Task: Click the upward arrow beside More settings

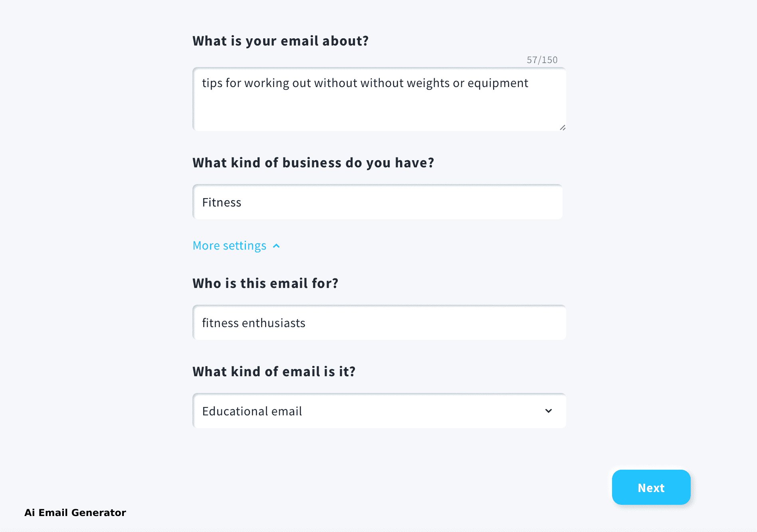Action: point(276,246)
